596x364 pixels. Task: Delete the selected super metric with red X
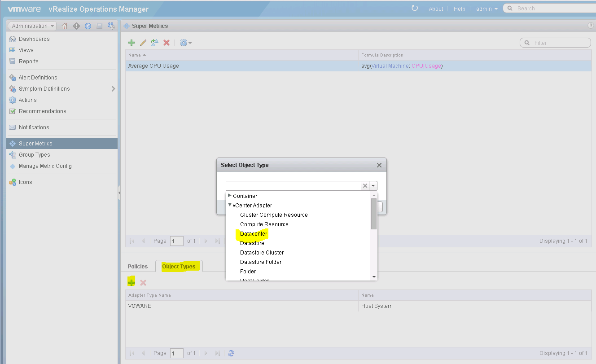167,43
